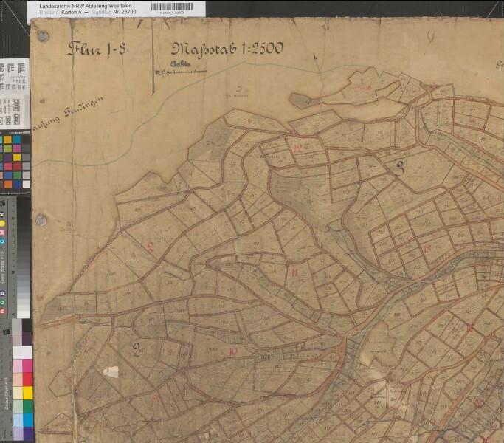Click the large black numeral '3' on the map
This screenshot has width=504, height=443.
coord(399,168)
